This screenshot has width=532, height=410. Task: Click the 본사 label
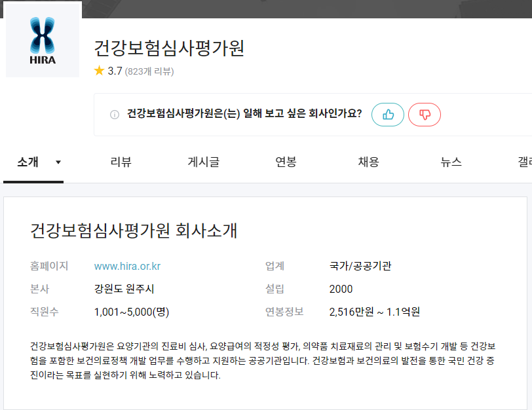click(x=40, y=289)
